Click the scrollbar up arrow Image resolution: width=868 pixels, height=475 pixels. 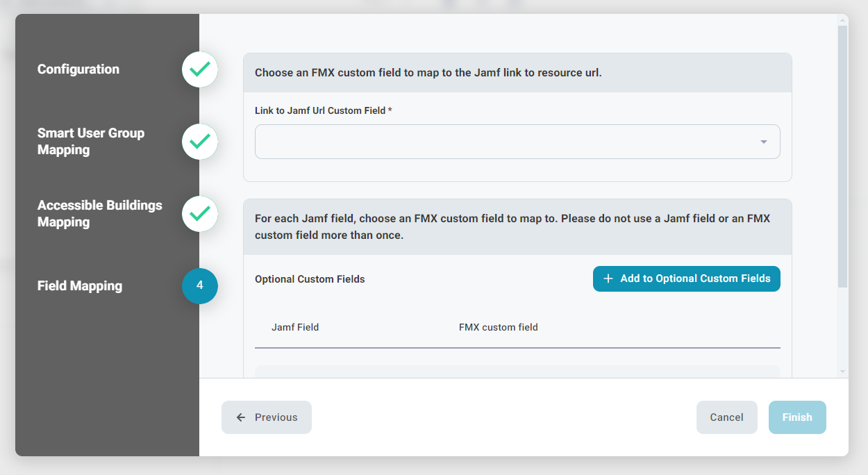pos(842,20)
